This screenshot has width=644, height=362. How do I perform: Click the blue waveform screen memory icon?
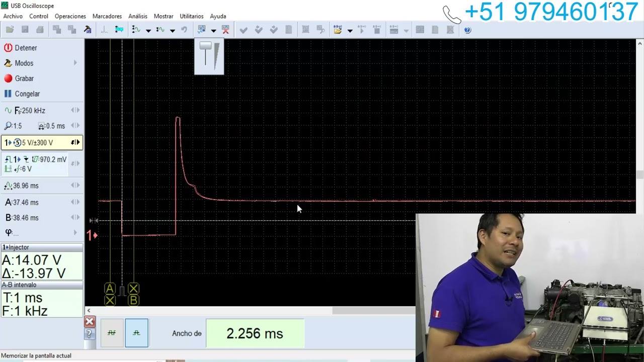tap(202, 30)
